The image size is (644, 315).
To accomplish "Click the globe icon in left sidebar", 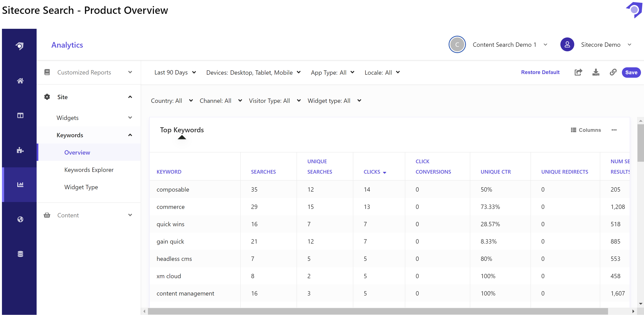I will click(20, 219).
